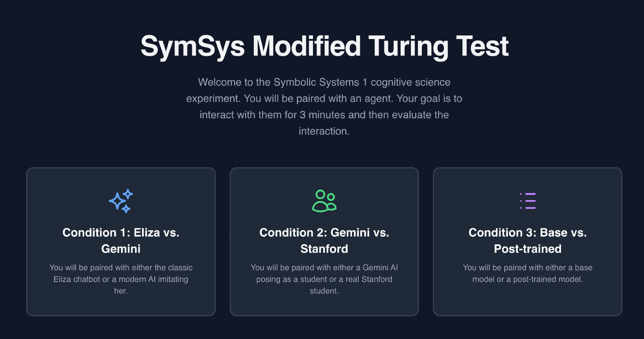
Task: Click the Eliza chatbot description text
Action: (x=121, y=279)
